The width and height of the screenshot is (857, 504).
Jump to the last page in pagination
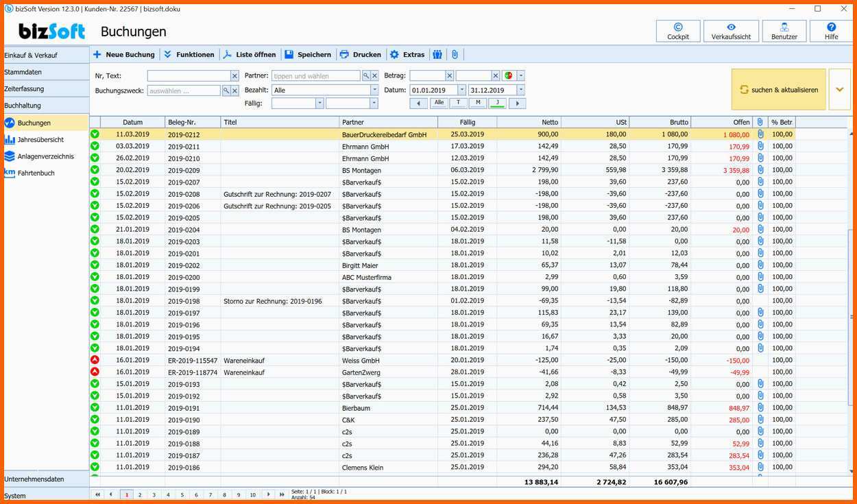pos(282,494)
